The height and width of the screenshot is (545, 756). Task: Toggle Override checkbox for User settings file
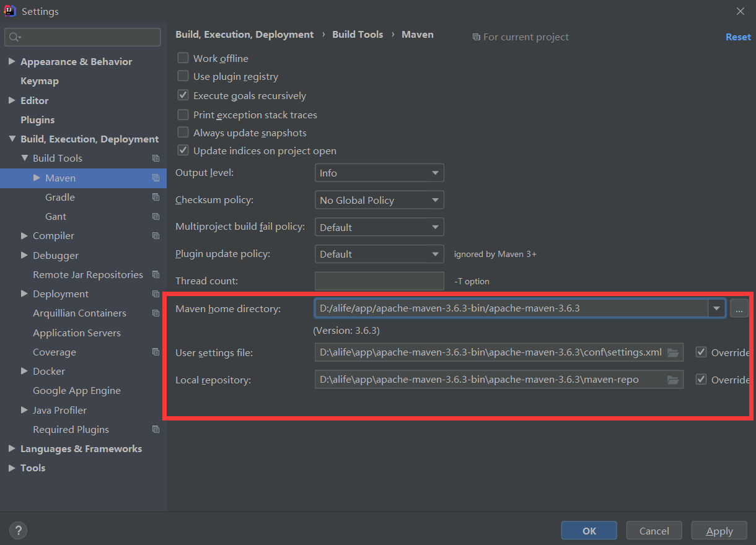coord(701,352)
